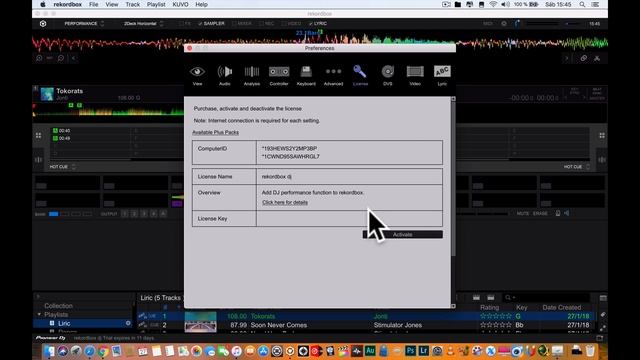Screen dimensions: 640x360
Task: Toggle the REC panel checkbox
Action: [x=267, y=24]
